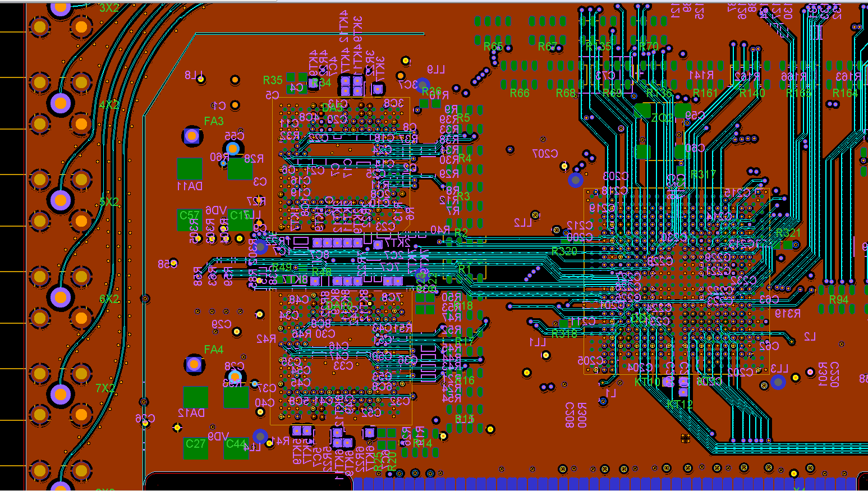Screen dimensions: 868x491
Task: Select the R135 resistor label
Action: point(599,47)
